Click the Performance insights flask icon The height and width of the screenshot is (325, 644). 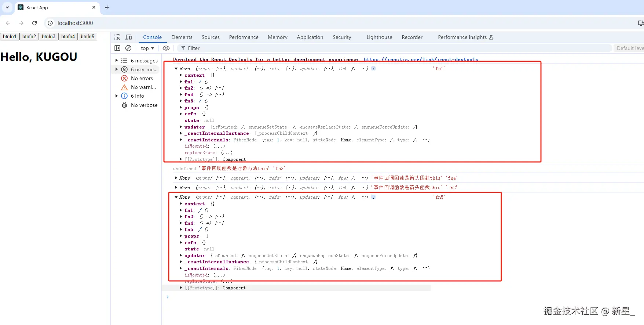tap(491, 37)
